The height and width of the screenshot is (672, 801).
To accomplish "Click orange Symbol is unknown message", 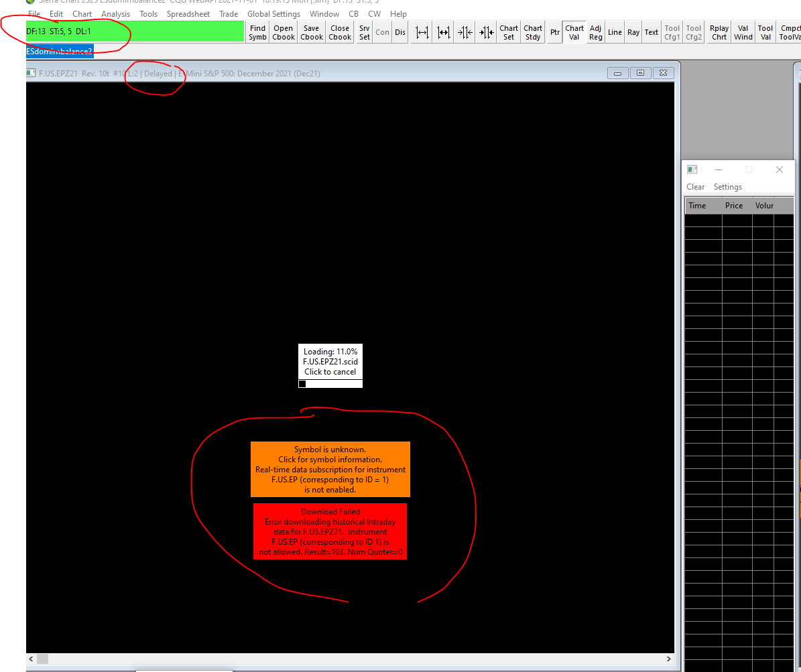I will (x=330, y=469).
